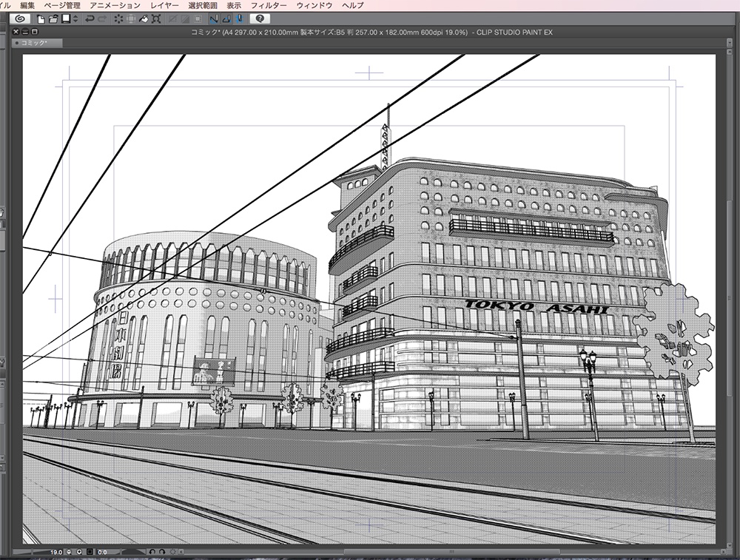The height and width of the screenshot is (560, 740).
Task: Select the Fill bucket command
Action: (x=144, y=19)
